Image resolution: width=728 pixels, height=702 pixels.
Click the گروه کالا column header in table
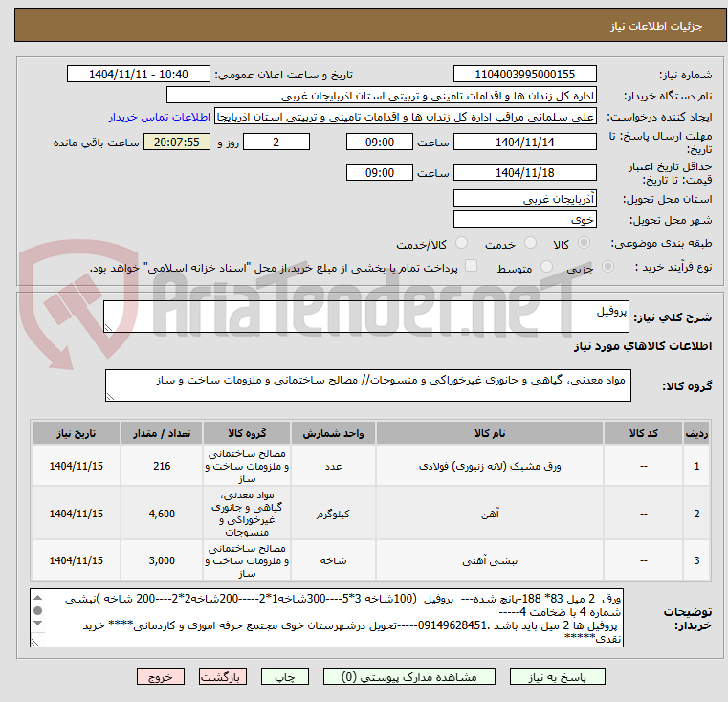(x=247, y=433)
